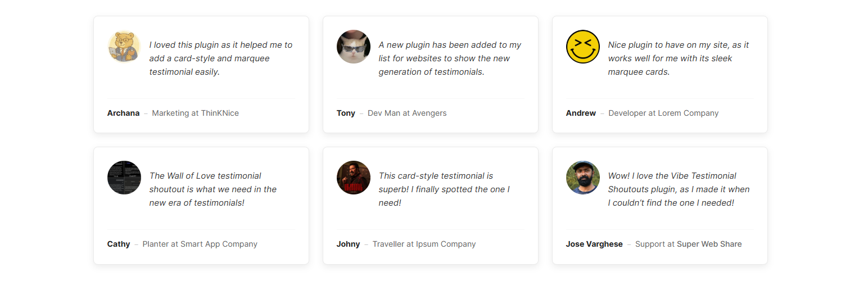Click 'This card-style testimonial is superb' quote
This screenshot has height=281, width=868.
[x=444, y=189]
